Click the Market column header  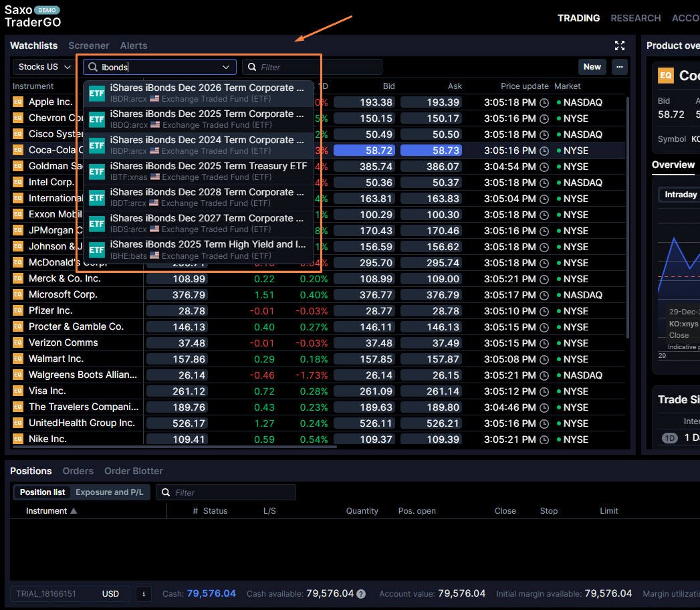coord(567,86)
